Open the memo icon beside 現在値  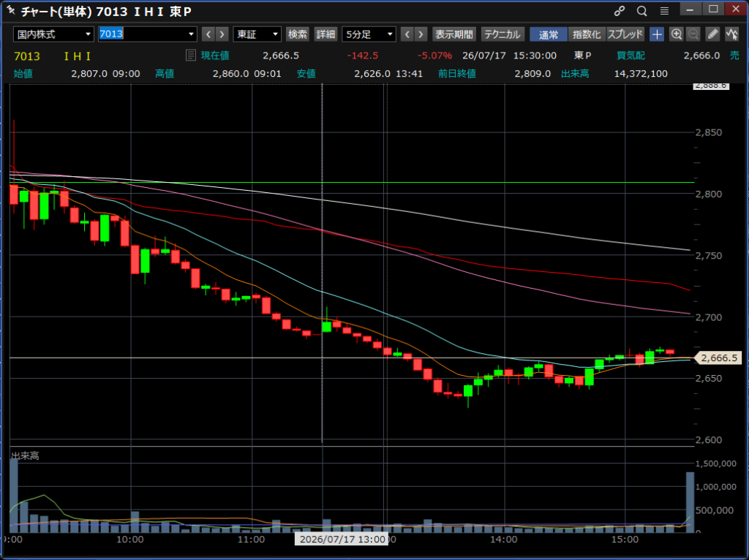click(190, 56)
